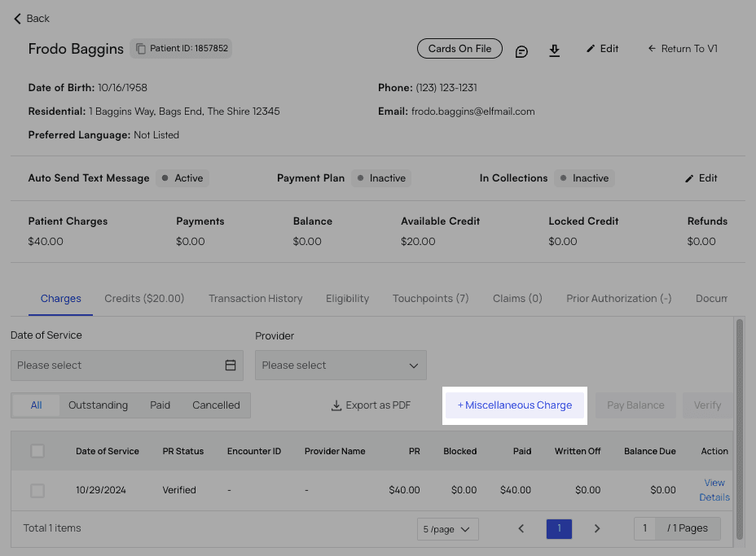Open the Provider Please select dropdown
Screen dimensions: 756x556
pos(341,366)
